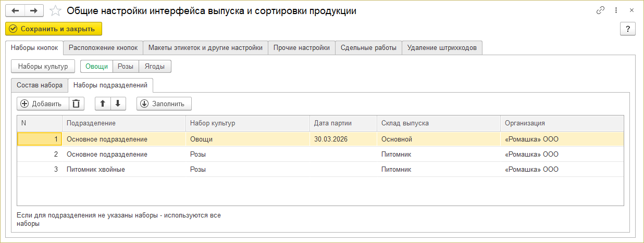Select the Питомник хвойные row cell

coord(96,170)
